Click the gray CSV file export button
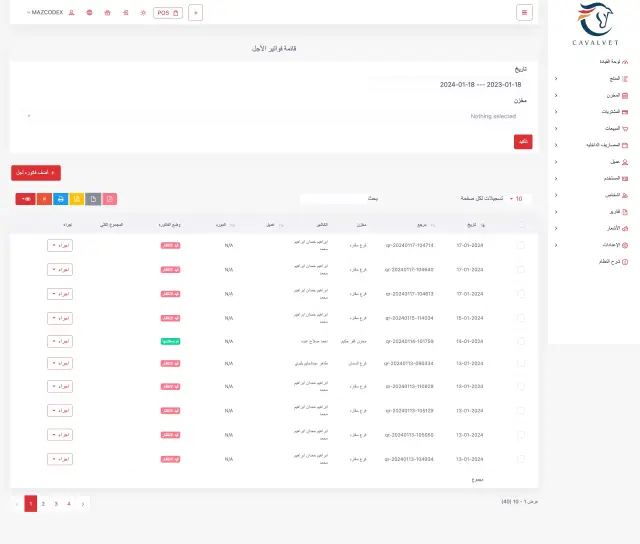640x544 pixels. [x=93, y=199]
